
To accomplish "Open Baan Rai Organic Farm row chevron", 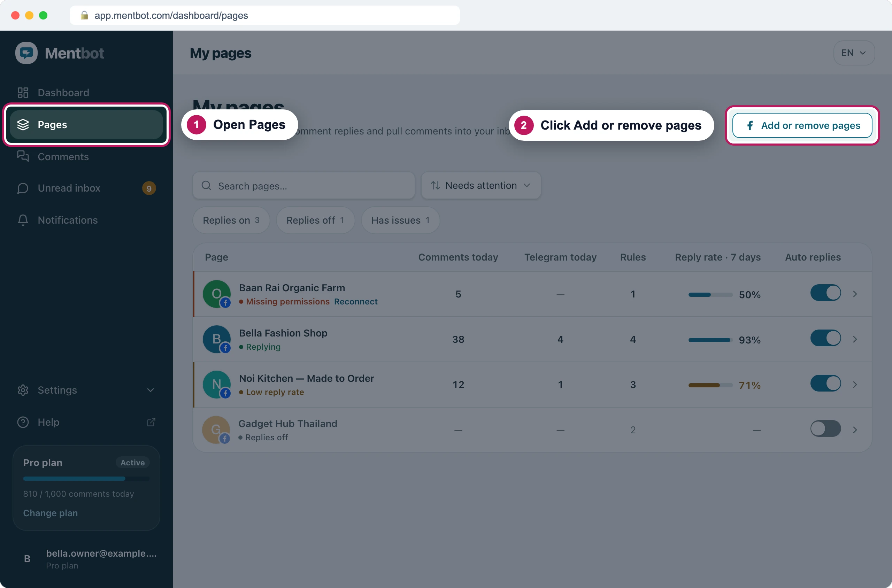I will [855, 294].
